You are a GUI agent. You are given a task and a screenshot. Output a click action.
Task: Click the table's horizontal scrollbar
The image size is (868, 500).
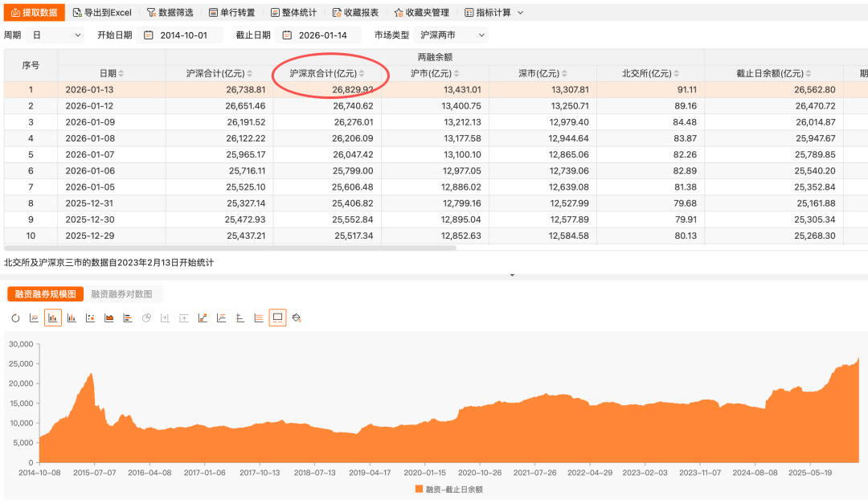click(230, 248)
